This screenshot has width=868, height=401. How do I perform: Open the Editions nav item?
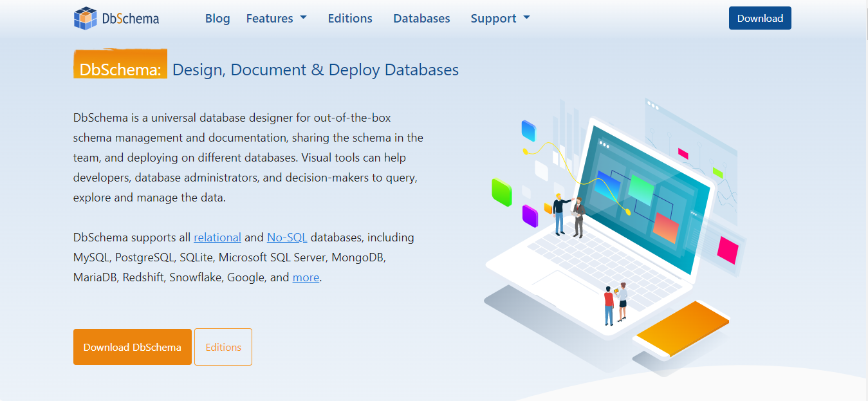click(x=350, y=19)
